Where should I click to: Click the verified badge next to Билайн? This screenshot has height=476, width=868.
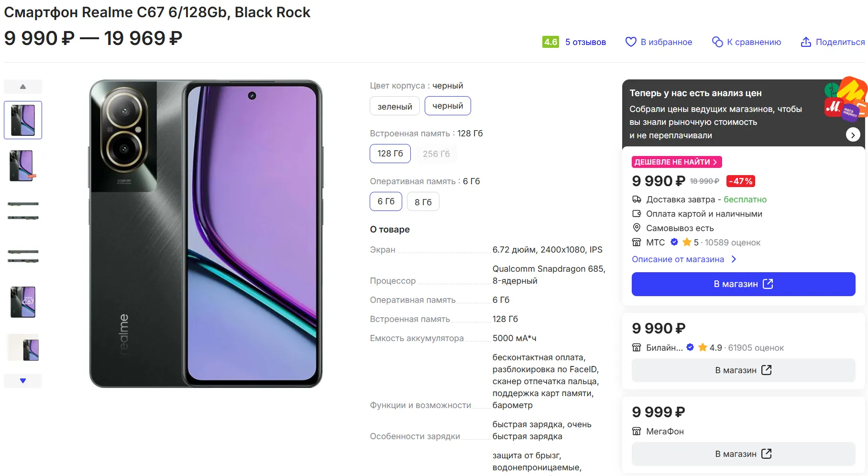click(x=690, y=347)
